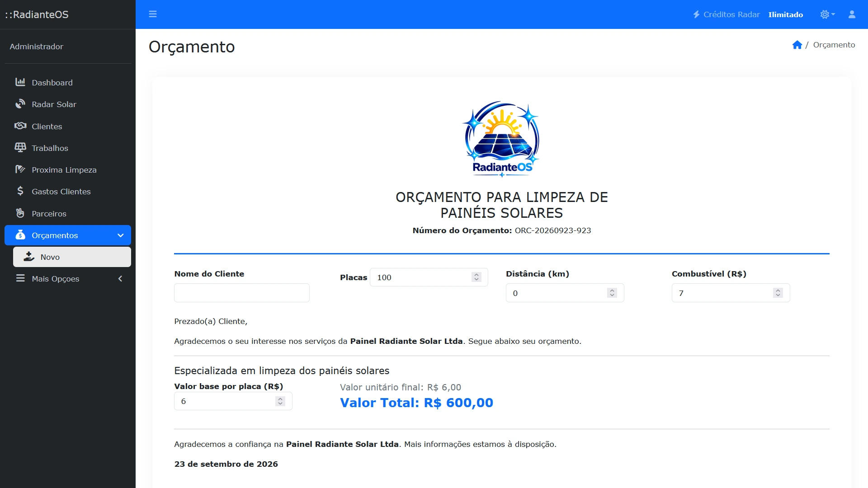
Task: Click the Orçamento breadcrumb text
Action: tap(834, 45)
